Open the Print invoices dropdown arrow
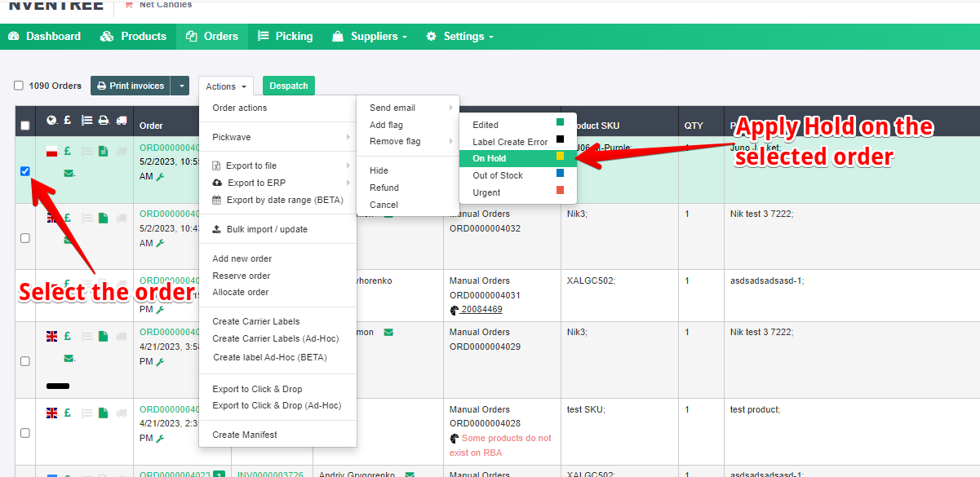The image size is (980, 477). point(181,86)
